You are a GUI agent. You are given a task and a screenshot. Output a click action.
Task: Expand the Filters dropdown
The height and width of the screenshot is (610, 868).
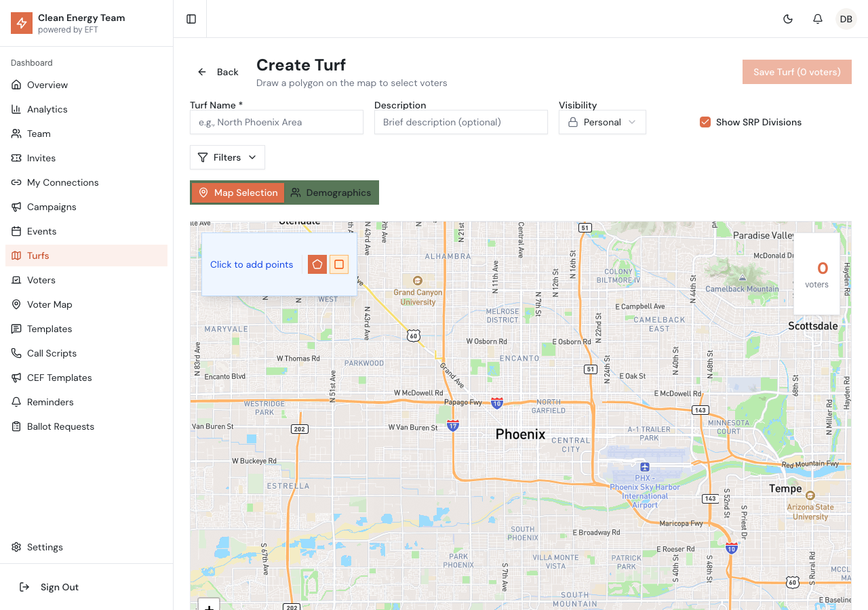click(227, 157)
